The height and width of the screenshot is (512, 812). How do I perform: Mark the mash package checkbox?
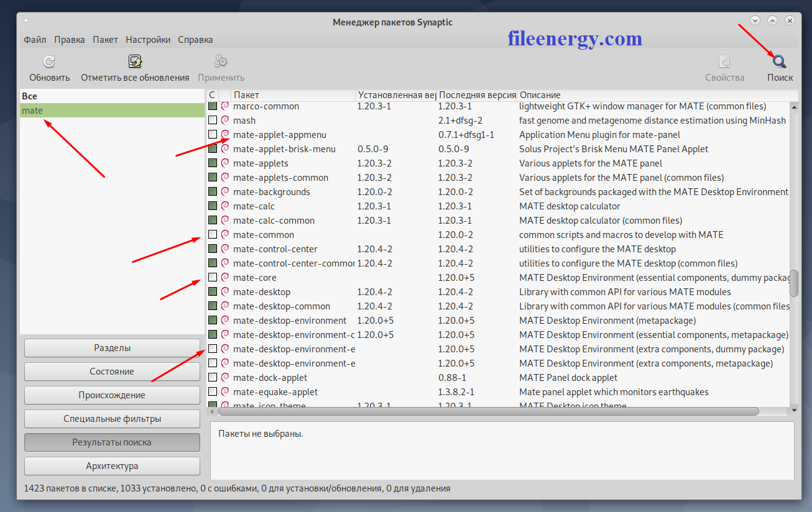click(x=213, y=120)
